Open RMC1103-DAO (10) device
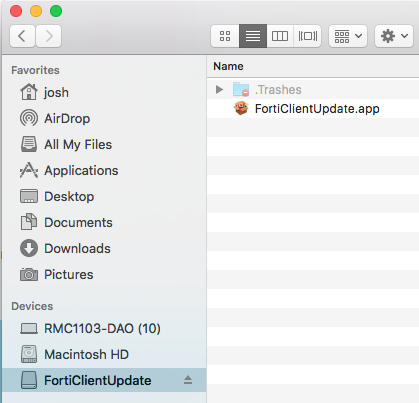The image size is (419, 403). point(102,328)
